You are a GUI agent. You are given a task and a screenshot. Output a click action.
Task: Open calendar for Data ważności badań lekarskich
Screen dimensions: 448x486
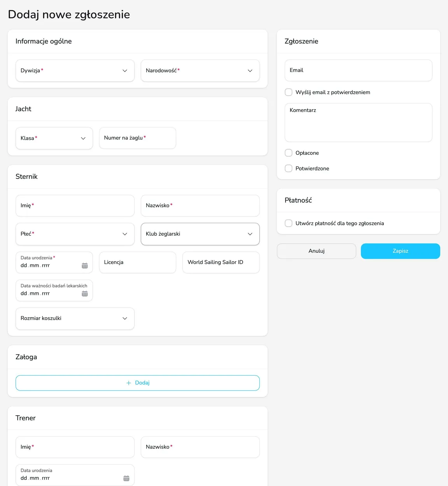point(85,294)
